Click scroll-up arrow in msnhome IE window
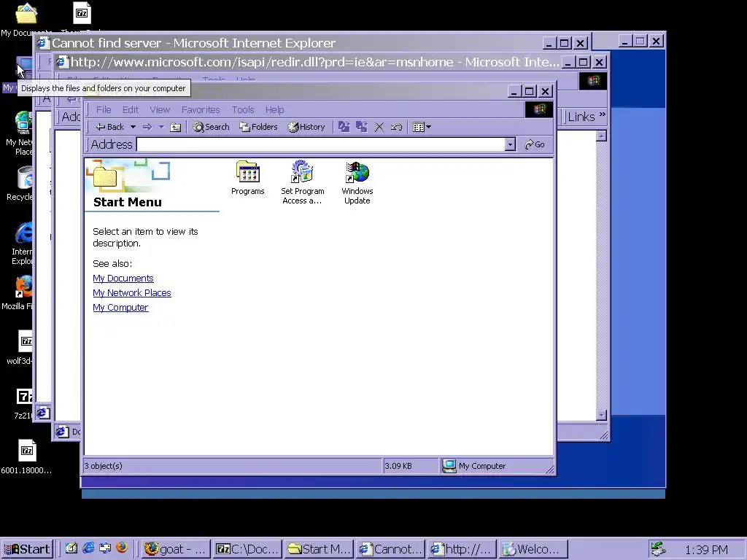 click(601, 136)
